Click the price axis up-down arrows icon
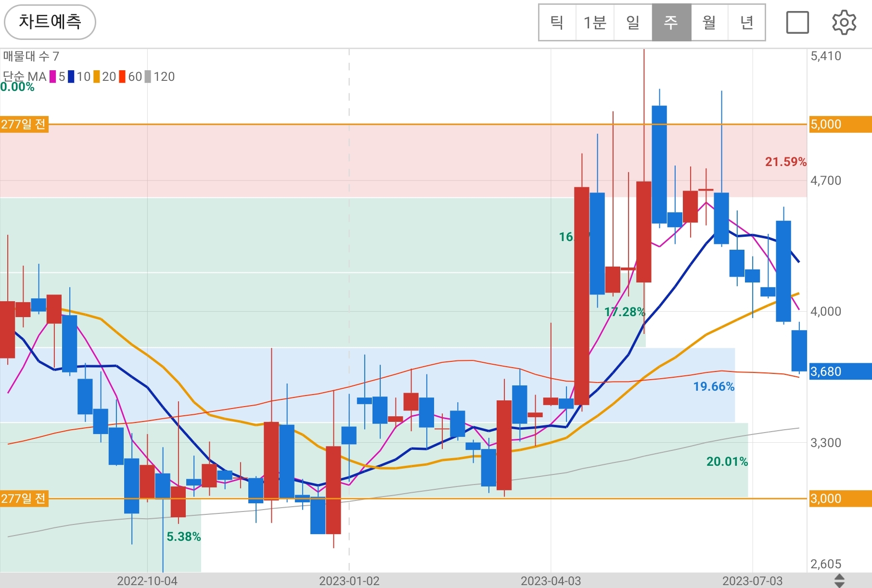This screenshot has height=588, width=872. [839, 580]
